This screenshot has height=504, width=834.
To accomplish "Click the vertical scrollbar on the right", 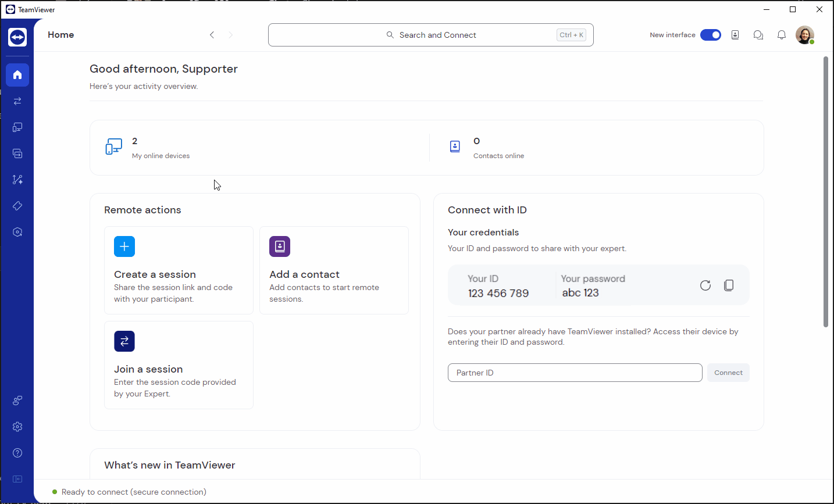I will click(x=825, y=192).
